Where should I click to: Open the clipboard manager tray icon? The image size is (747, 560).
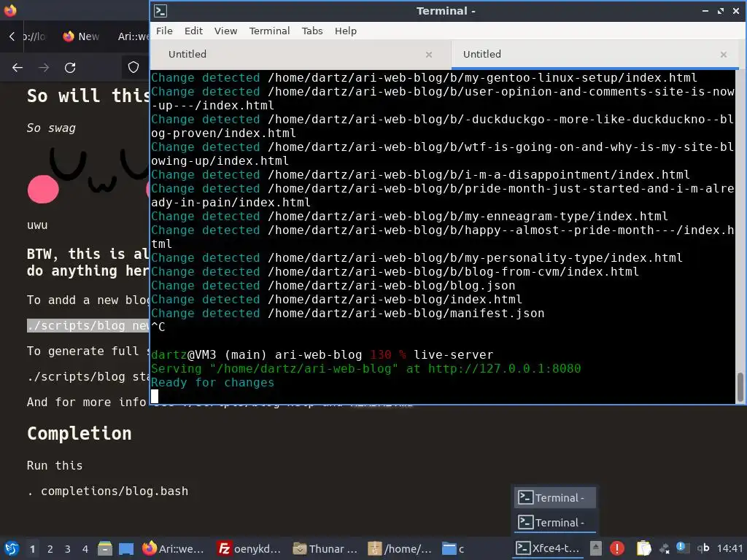point(643,548)
